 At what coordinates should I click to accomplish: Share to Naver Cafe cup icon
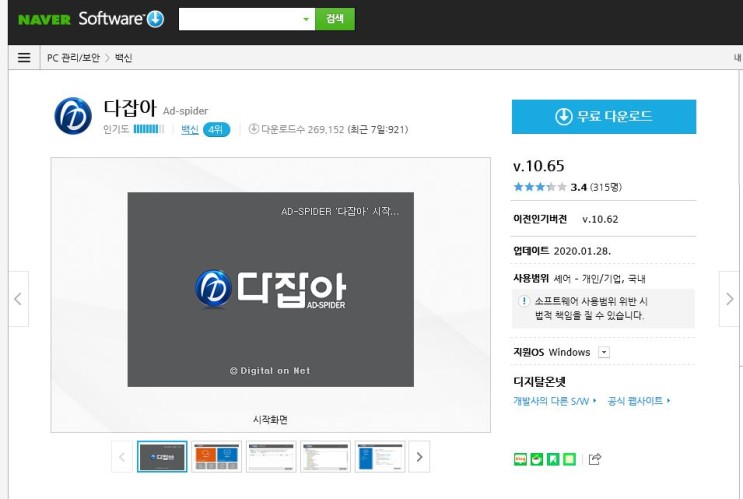(x=536, y=459)
